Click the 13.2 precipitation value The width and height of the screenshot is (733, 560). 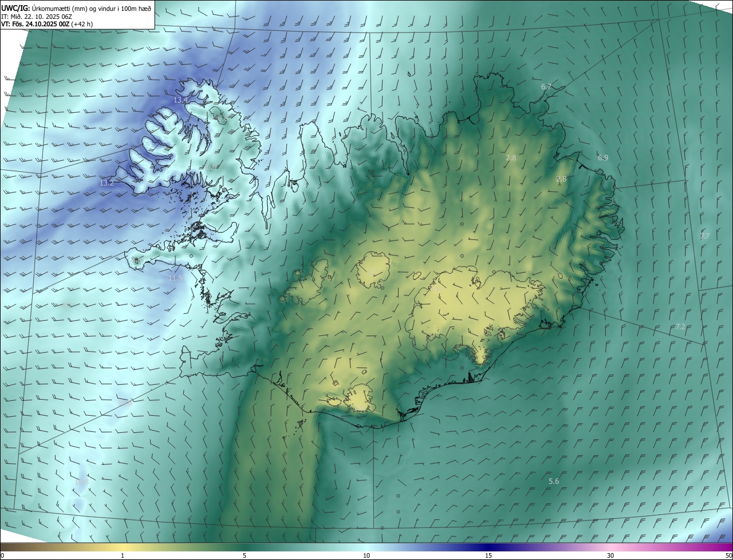107,183
